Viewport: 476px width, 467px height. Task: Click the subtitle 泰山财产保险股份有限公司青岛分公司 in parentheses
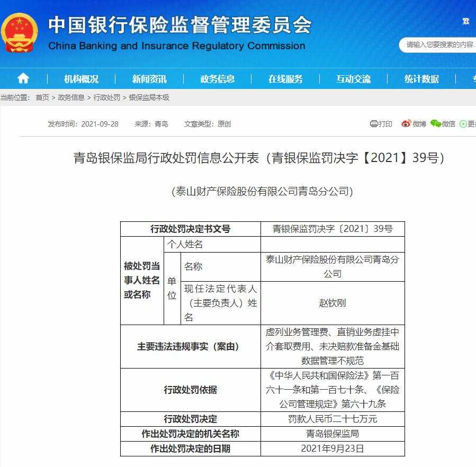262,191
